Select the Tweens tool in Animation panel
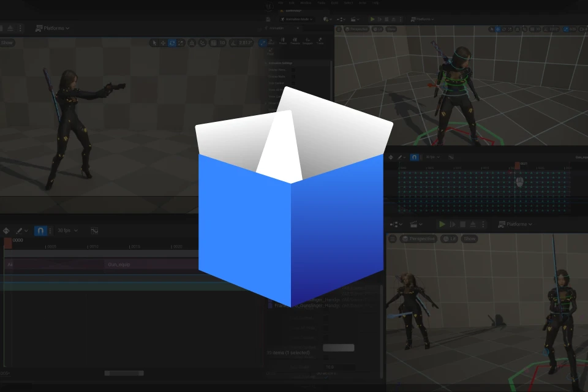This screenshot has width=588, height=392. pos(295,41)
